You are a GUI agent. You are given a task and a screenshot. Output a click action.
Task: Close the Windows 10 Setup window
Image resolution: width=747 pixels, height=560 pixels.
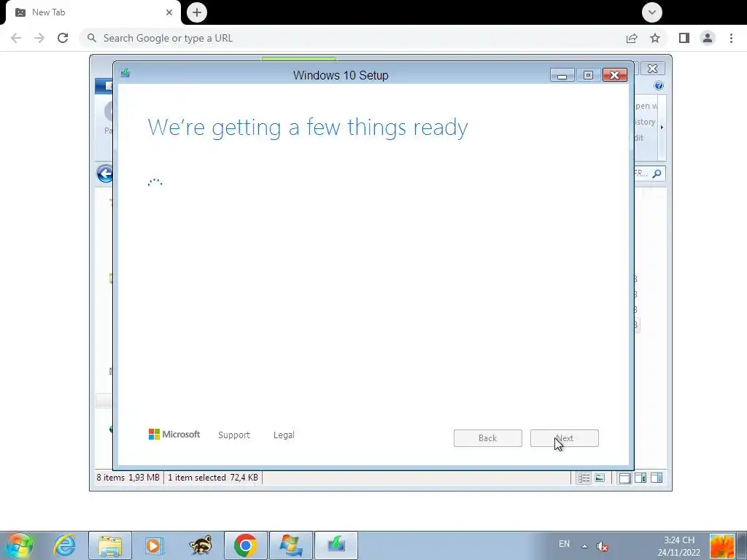coord(614,75)
